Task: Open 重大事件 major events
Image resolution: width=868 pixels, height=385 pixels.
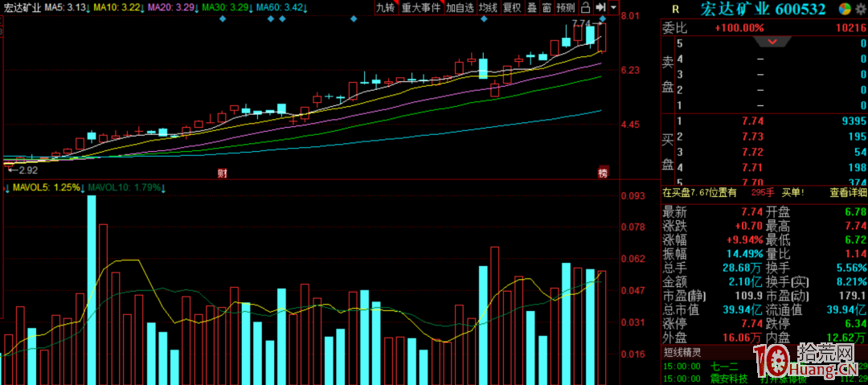Action: 420,8
